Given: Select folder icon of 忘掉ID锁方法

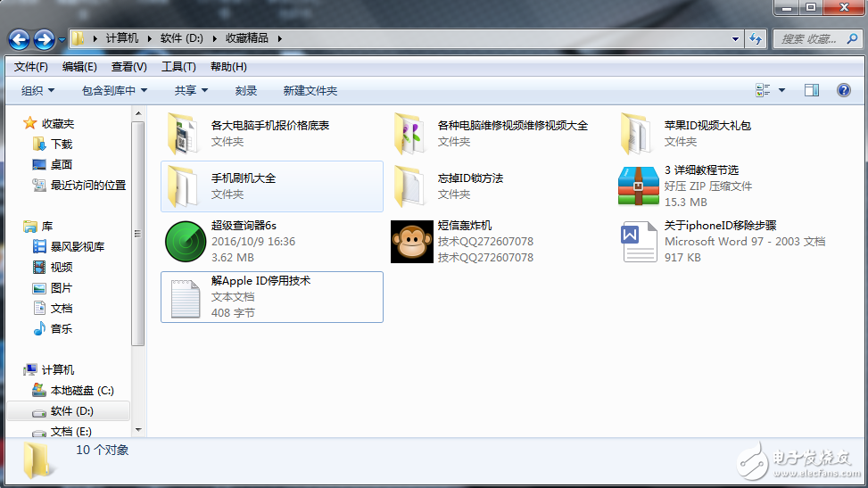Looking at the screenshot, I should coord(409,186).
